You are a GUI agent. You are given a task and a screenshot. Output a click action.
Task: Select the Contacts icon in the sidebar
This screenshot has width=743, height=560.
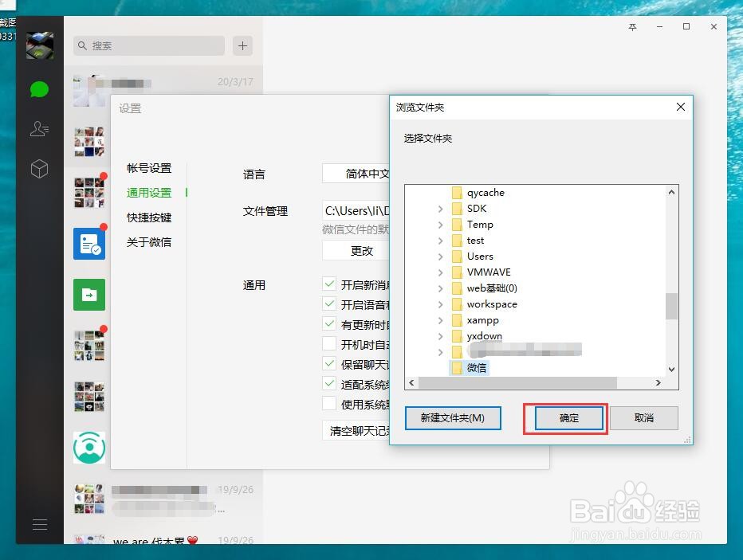(x=39, y=128)
